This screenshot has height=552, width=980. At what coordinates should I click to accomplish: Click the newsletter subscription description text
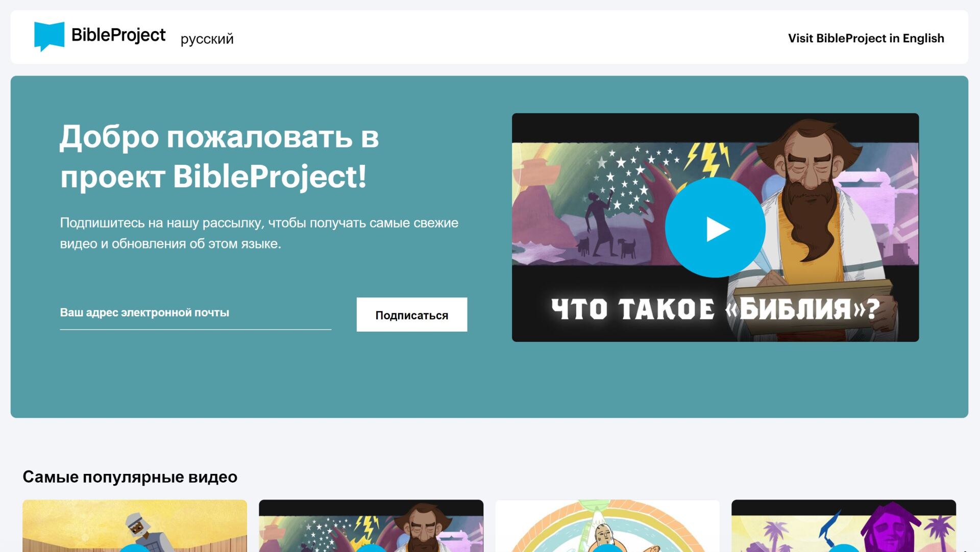tap(259, 233)
